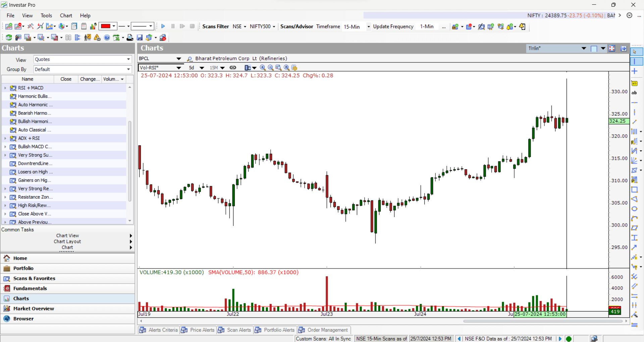
Task: Toggle chart linking with the link icon
Action: (233, 67)
